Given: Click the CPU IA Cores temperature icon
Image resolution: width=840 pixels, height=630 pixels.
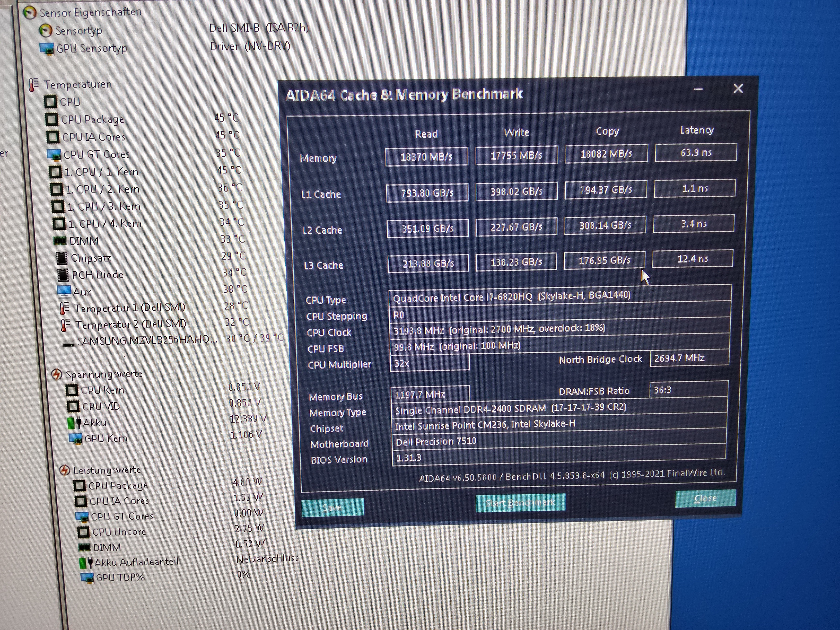Looking at the screenshot, I should click(53, 137).
